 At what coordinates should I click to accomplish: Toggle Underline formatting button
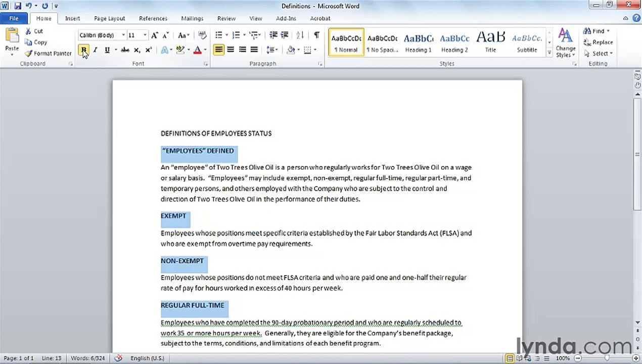tap(107, 50)
